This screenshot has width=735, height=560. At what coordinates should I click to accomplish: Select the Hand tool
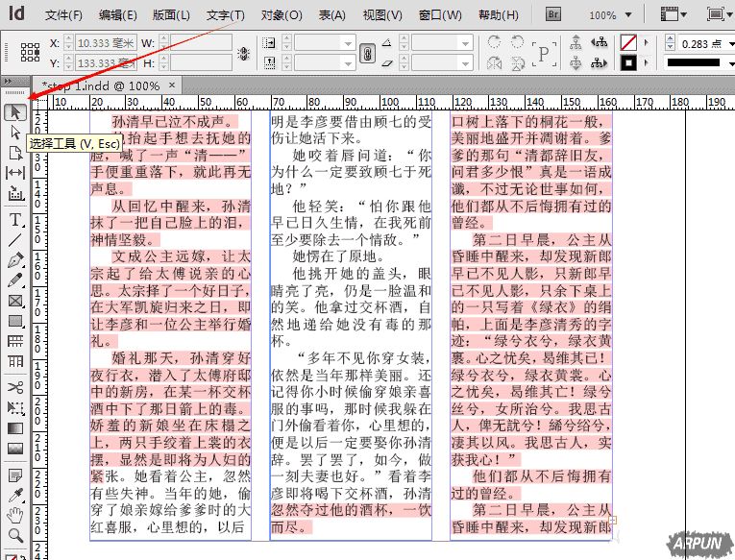coord(15,516)
